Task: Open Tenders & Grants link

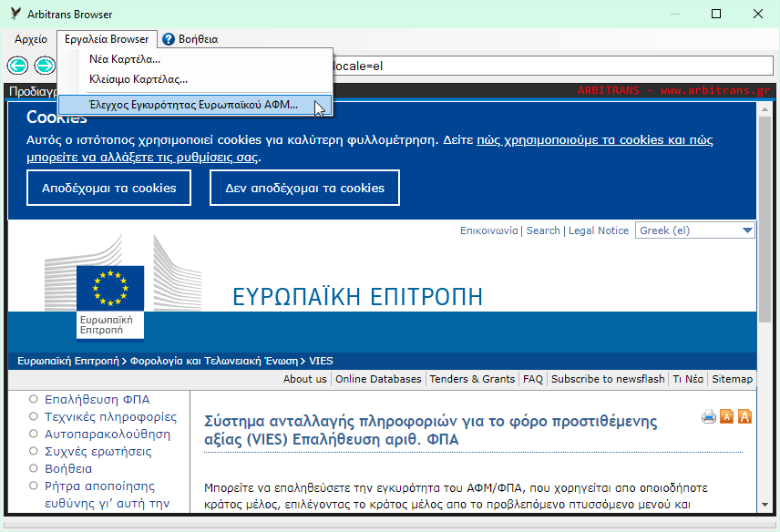Action: tap(472, 379)
